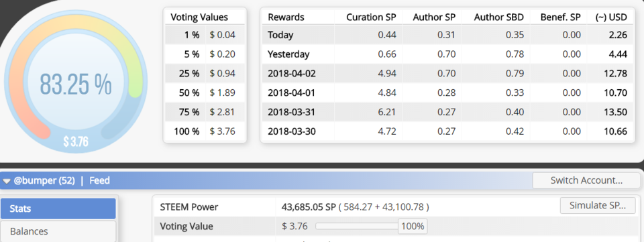
Task: Click the Voting Values table header
Action: click(199, 17)
